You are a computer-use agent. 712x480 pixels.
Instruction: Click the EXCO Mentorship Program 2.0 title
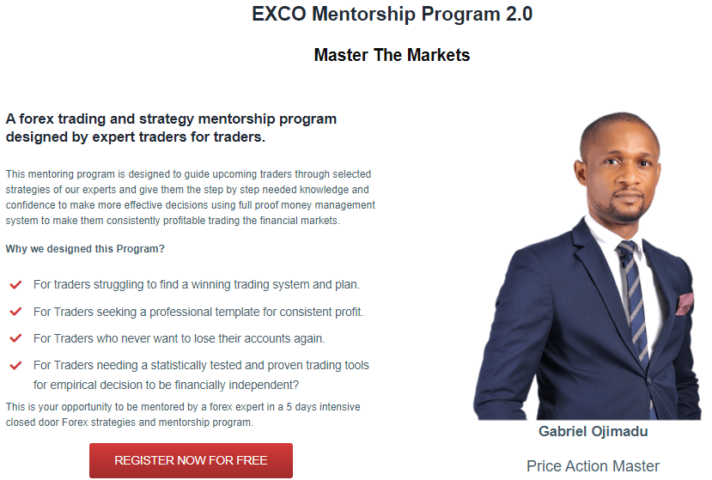(x=392, y=14)
